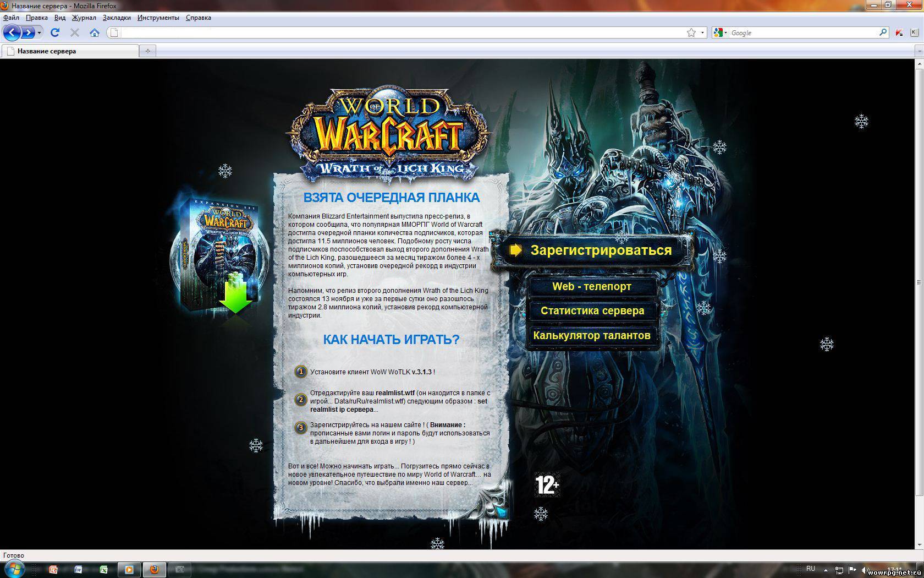Open the Справка menu
Screen dimensions: 924x578
point(199,18)
